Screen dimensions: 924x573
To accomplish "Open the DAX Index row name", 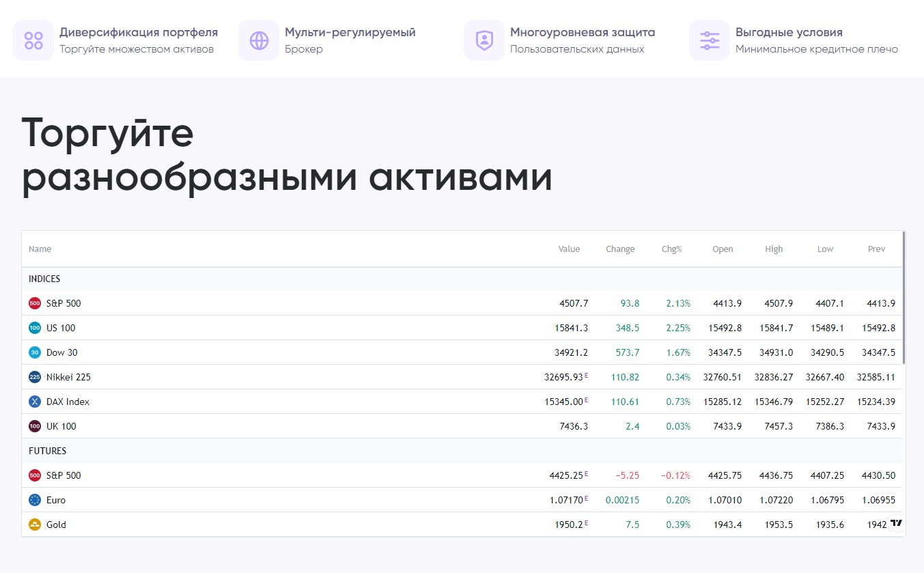I will point(68,402).
